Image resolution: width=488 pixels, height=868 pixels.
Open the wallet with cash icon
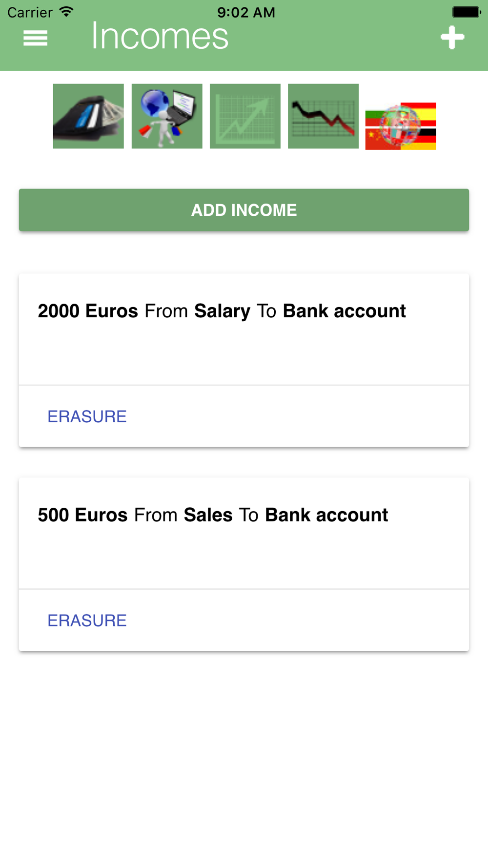click(88, 116)
